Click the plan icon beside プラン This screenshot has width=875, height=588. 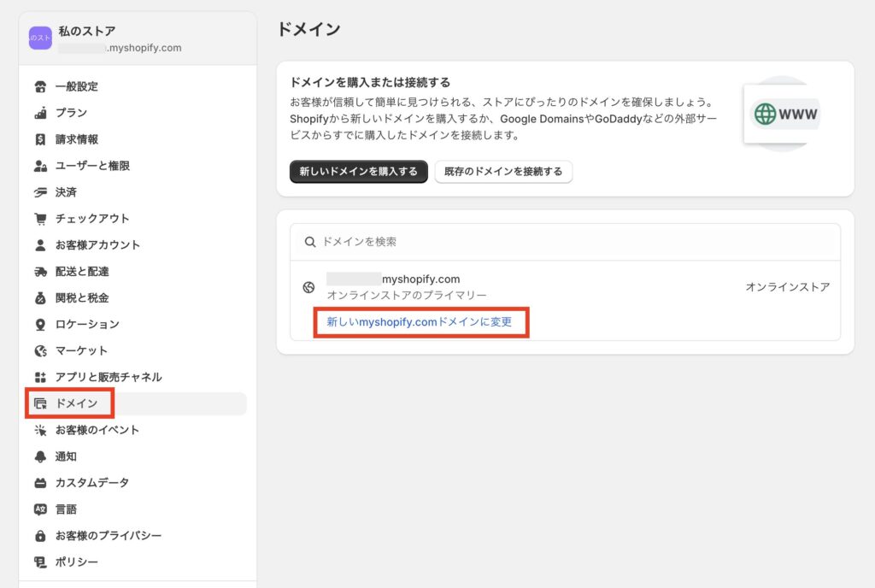(x=40, y=113)
